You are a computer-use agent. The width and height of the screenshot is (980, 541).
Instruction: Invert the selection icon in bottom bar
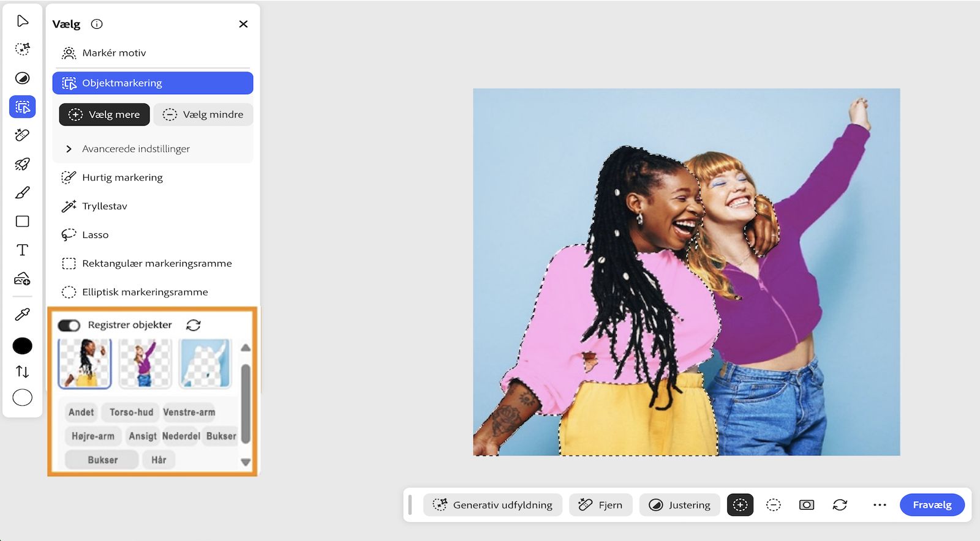840,505
